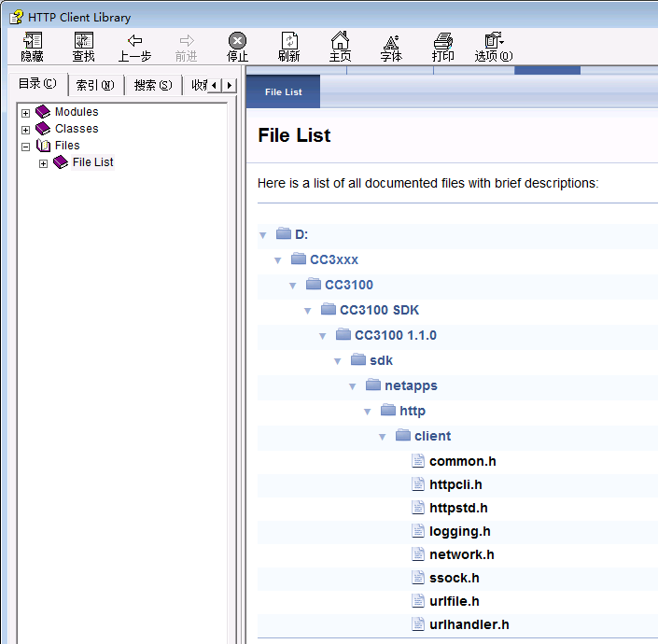Screen dimensions: 658x644
Task: Collapse the CC3100 1.1.0 folder arrow
Action: (323, 336)
